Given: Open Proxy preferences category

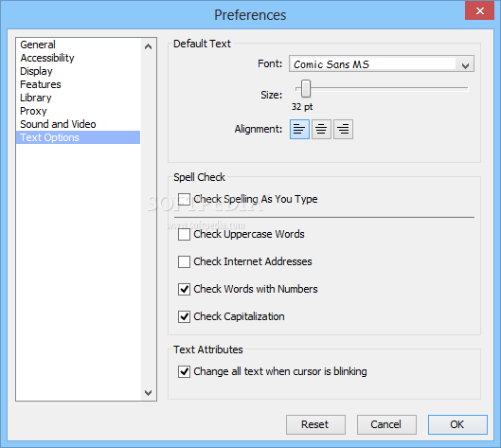Looking at the screenshot, I should pos(78,111).
